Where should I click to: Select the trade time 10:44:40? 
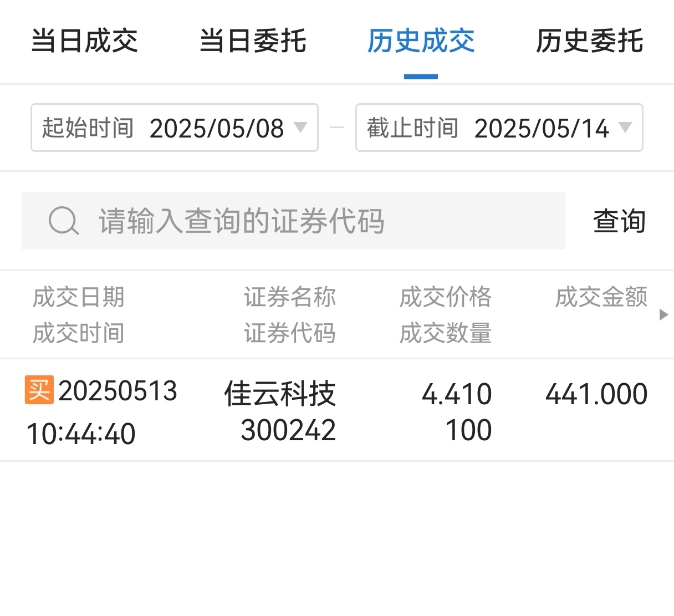81,434
